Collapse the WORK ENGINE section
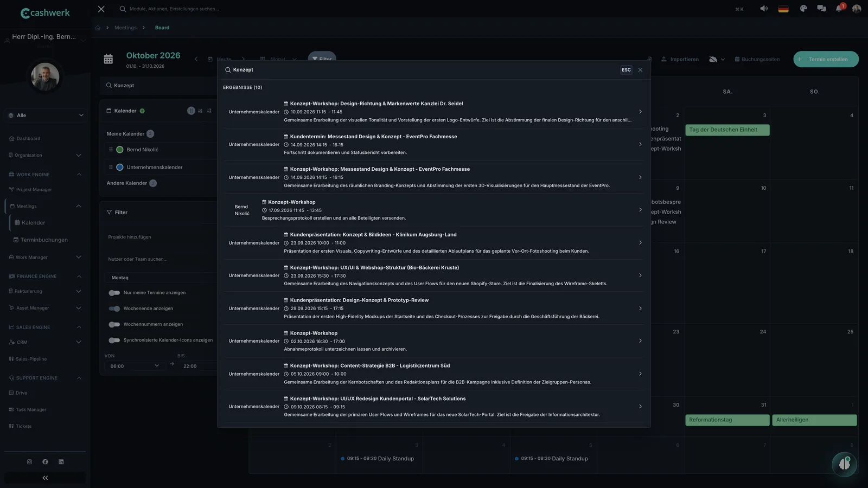This screenshot has height=488, width=868. click(46, 175)
